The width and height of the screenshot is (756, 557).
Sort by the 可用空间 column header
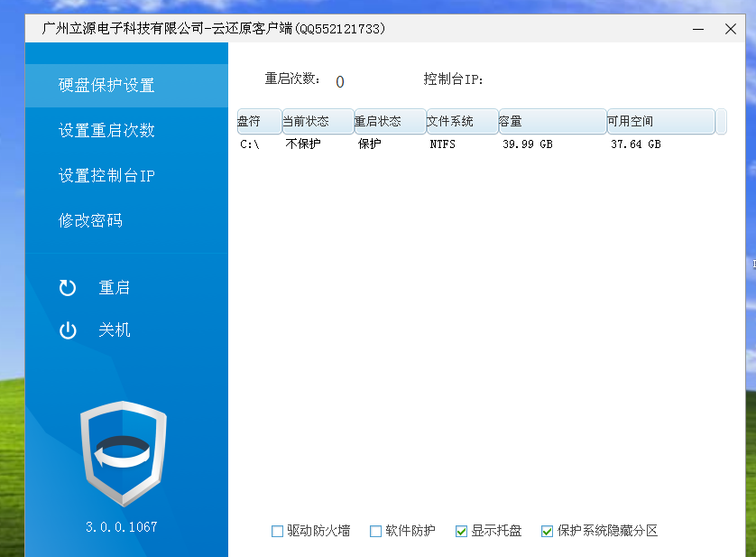[661, 121]
